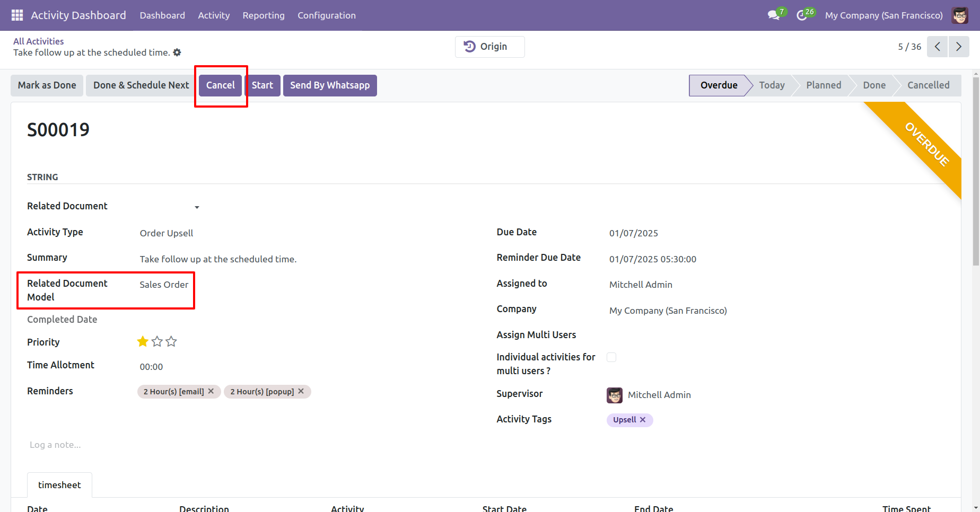
Task: Click Mitchell Admin supervisor avatar
Action: click(615, 395)
